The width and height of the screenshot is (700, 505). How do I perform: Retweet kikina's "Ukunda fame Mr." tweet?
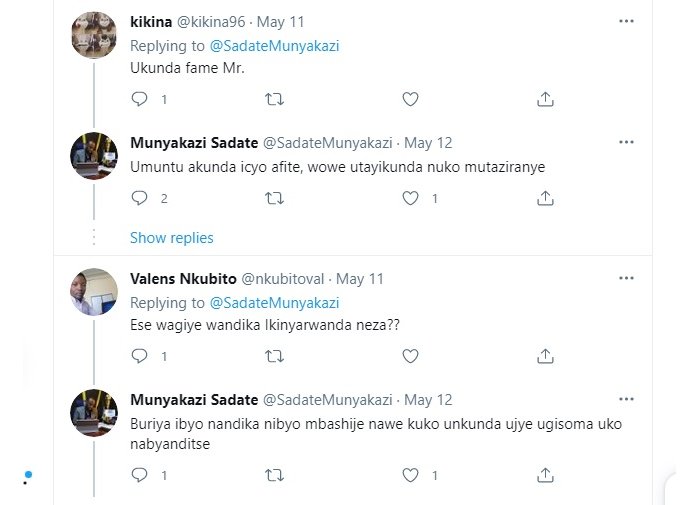click(273, 99)
